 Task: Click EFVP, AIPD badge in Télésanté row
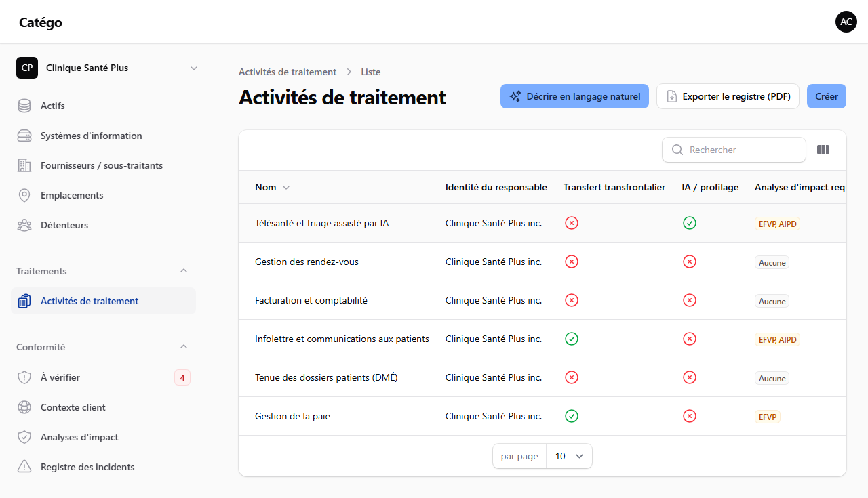[x=777, y=224]
